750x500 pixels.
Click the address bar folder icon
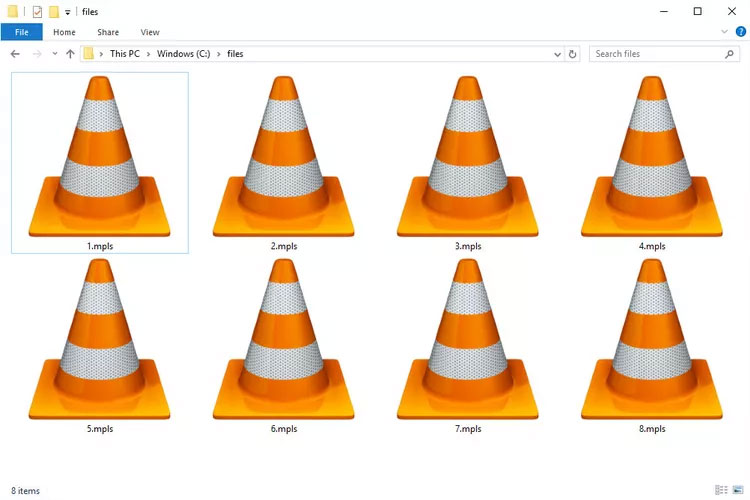pyautogui.click(x=88, y=54)
